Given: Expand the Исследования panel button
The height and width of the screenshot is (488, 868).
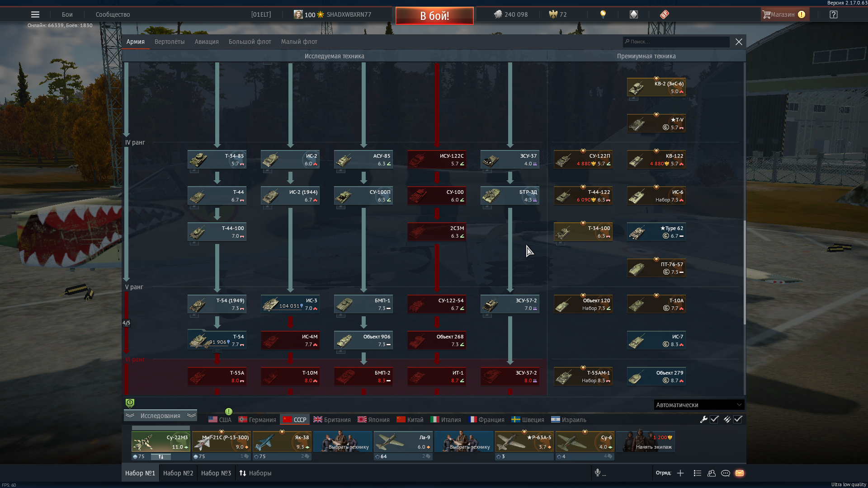Looking at the screenshot, I should click(x=160, y=416).
